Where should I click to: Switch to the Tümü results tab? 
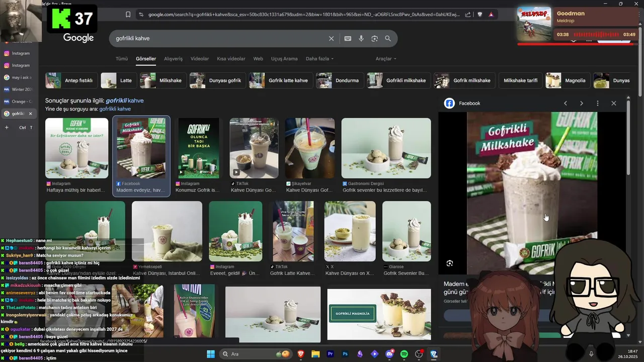point(122,59)
